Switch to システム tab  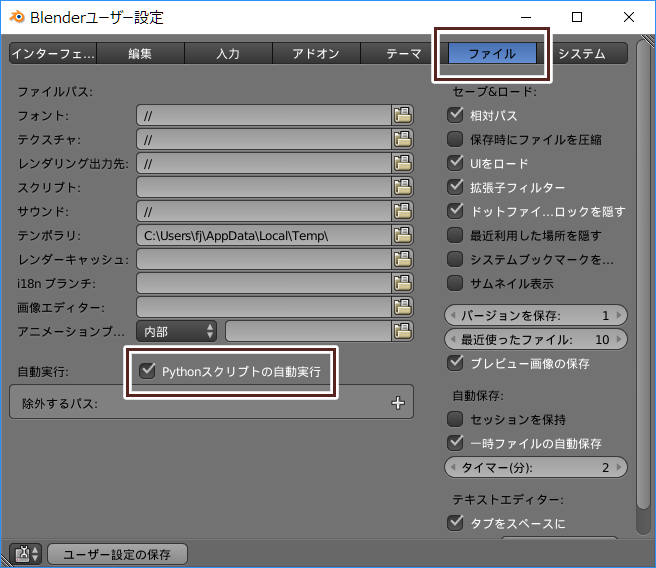(x=582, y=54)
